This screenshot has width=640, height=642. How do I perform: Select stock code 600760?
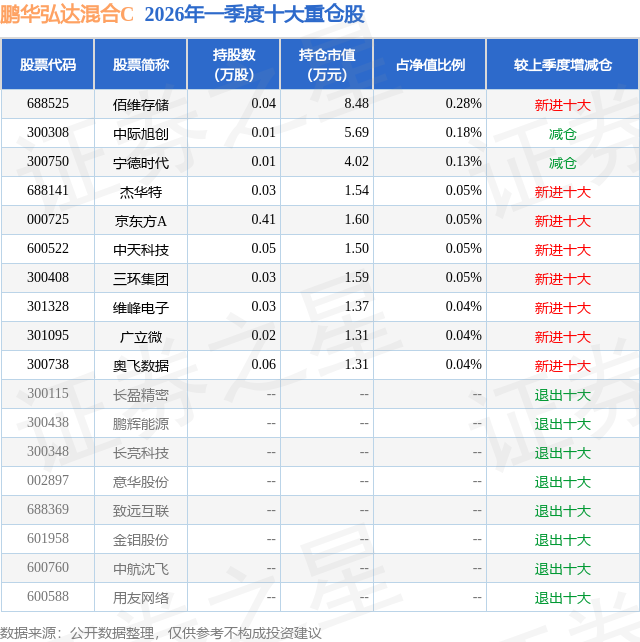(48, 569)
